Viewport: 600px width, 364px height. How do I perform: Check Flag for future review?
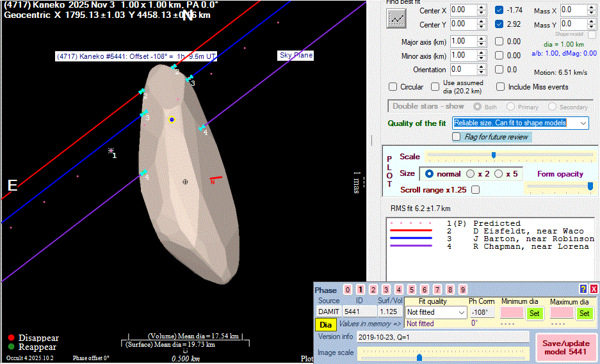457,137
